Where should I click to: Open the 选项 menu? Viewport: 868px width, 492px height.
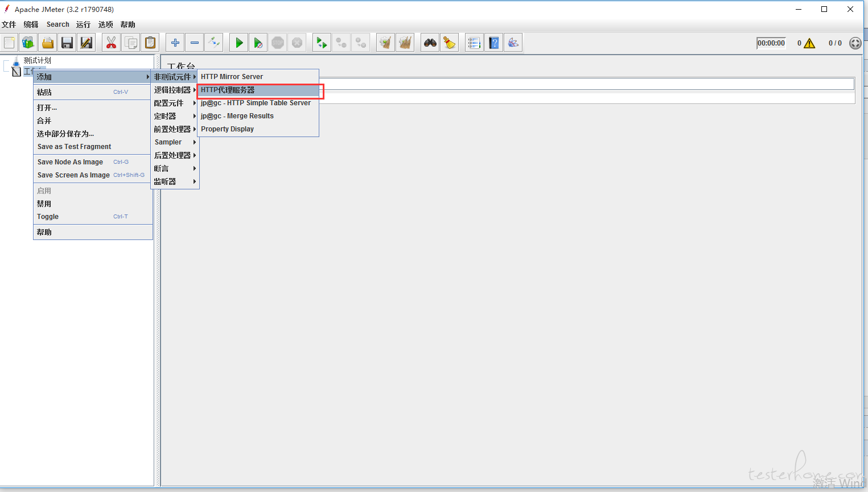pos(106,24)
